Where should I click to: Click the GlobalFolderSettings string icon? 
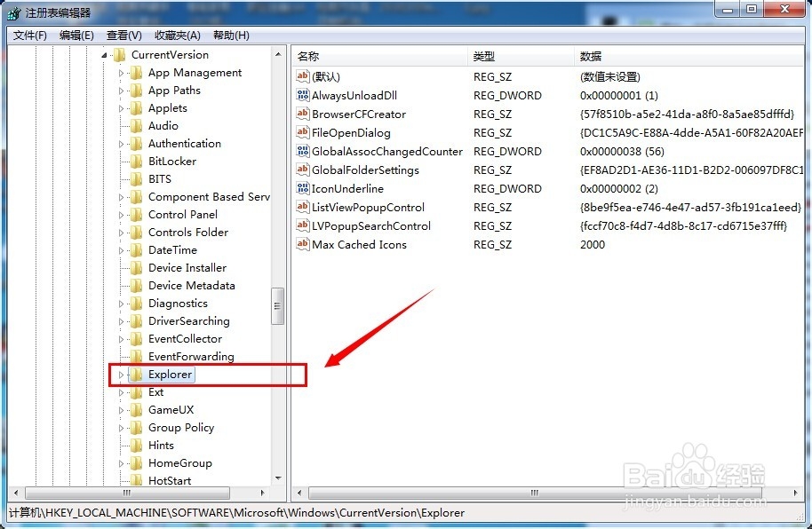302,170
